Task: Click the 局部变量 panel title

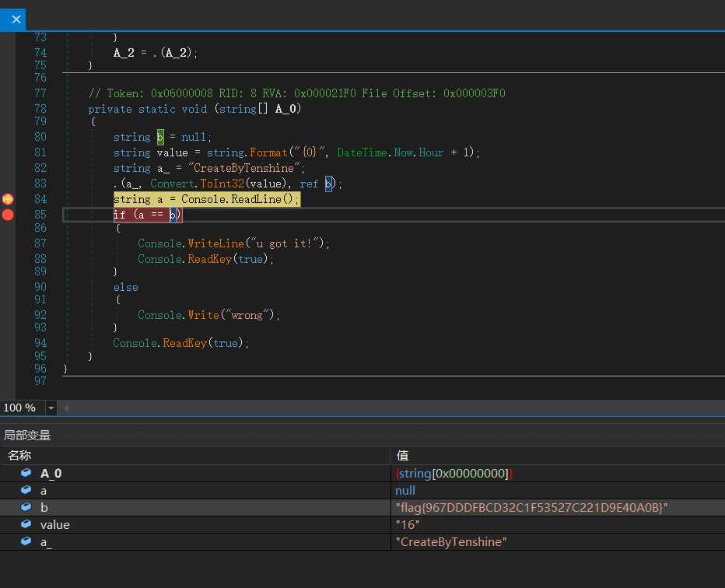Action: [28, 435]
